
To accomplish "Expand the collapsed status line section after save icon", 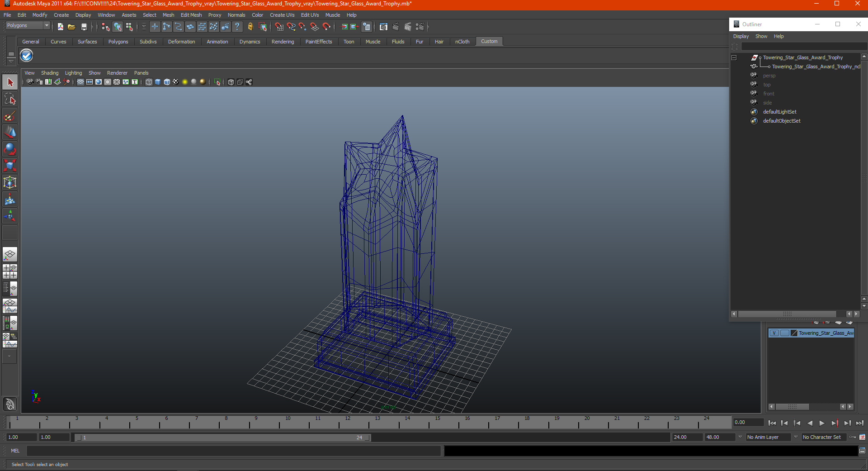I will coord(93,27).
